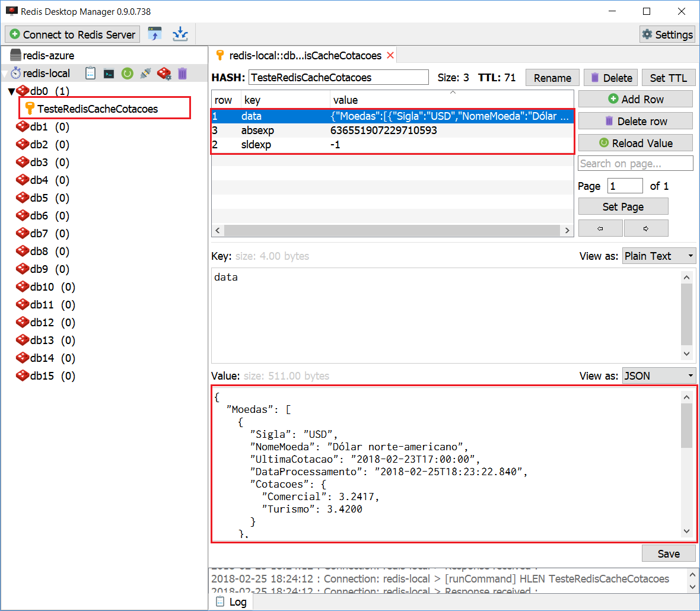The width and height of the screenshot is (700, 611).
Task: Add a new row to the hash
Action: tap(635, 98)
